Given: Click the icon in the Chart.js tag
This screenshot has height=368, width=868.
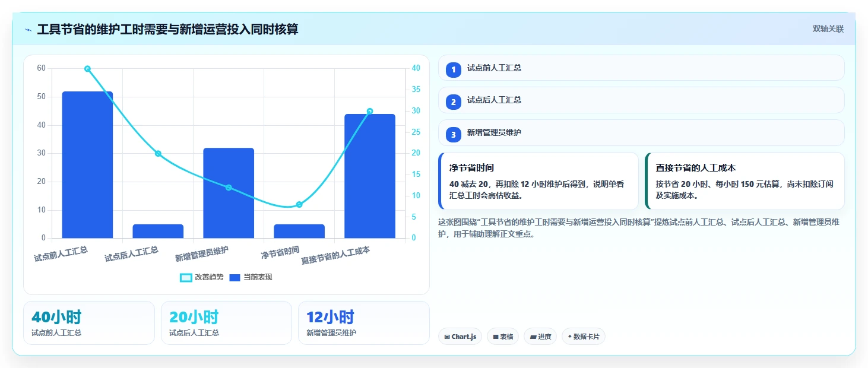Looking at the screenshot, I should pyautogui.click(x=447, y=337).
